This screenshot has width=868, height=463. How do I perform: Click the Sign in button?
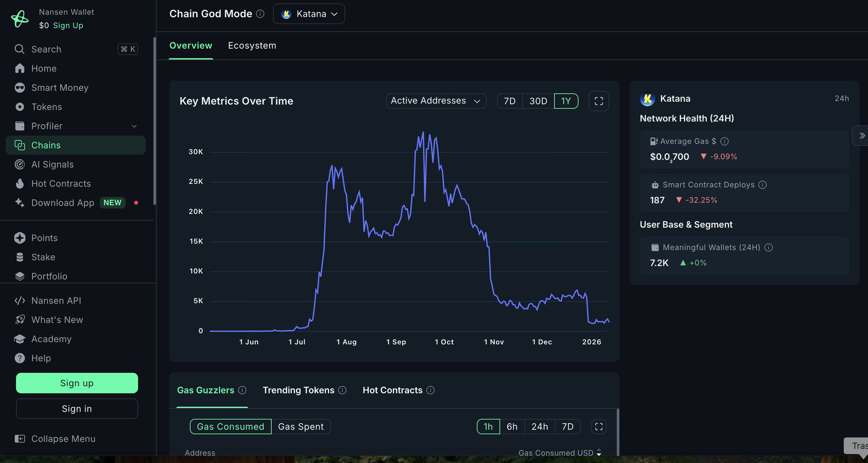[77, 408]
